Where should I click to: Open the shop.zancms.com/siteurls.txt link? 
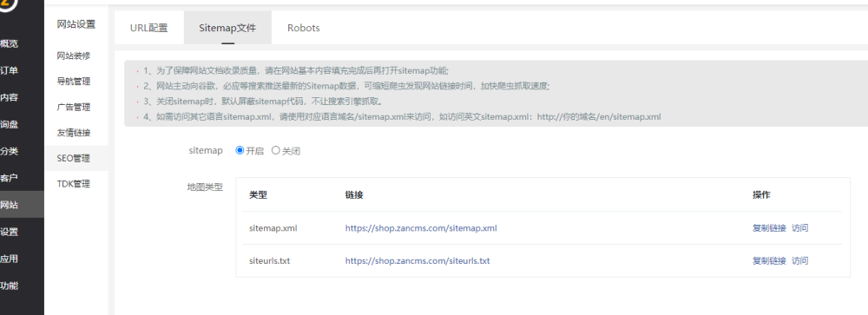[x=418, y=260]
